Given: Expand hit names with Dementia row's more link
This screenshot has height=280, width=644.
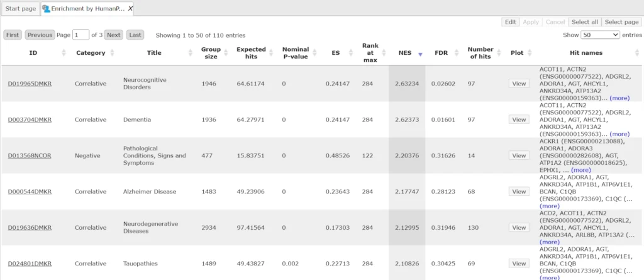Looking at the screenshot, I should pos(619,134).
